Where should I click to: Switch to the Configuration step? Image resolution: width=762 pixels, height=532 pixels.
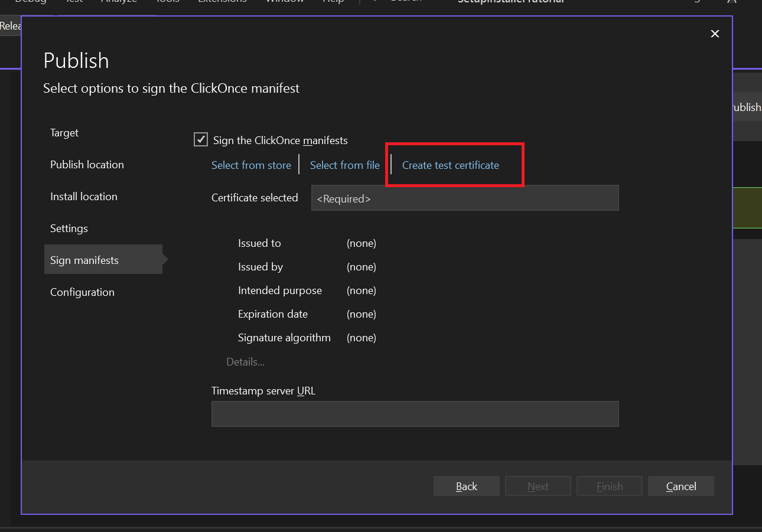[x=82, y=292]
